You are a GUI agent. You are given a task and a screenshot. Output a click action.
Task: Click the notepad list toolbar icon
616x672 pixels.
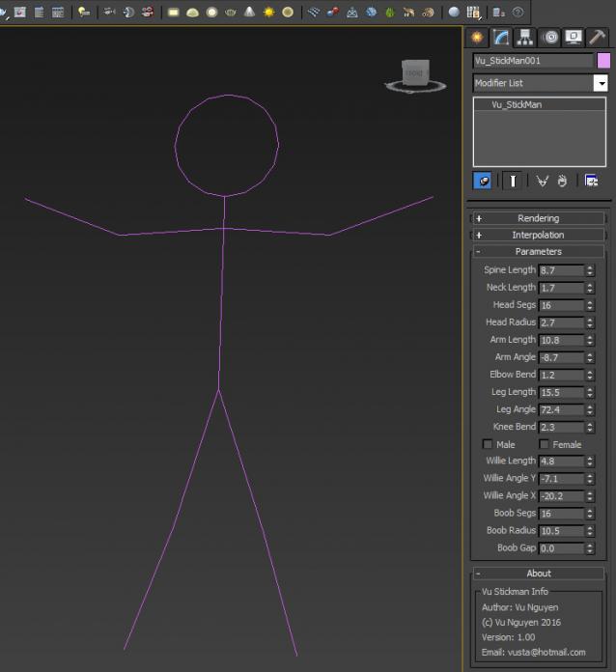pos(39,12)
